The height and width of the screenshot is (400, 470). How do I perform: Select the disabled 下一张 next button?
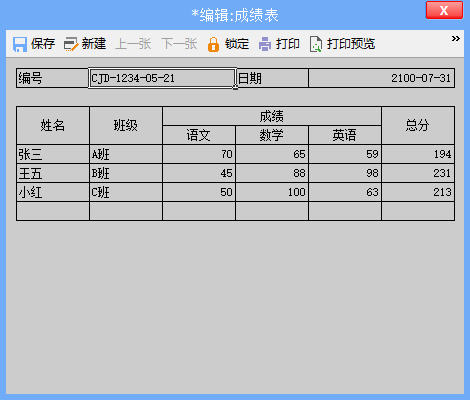click(179, 44)
